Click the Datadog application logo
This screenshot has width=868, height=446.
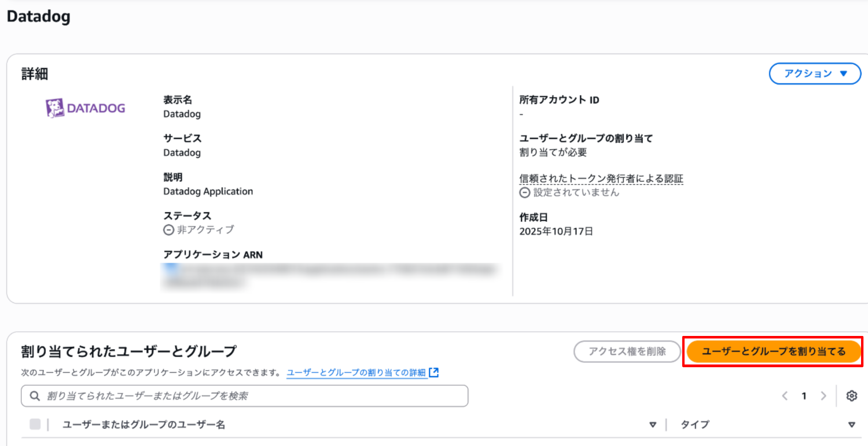pyautogui.click(x=85, y=107)
